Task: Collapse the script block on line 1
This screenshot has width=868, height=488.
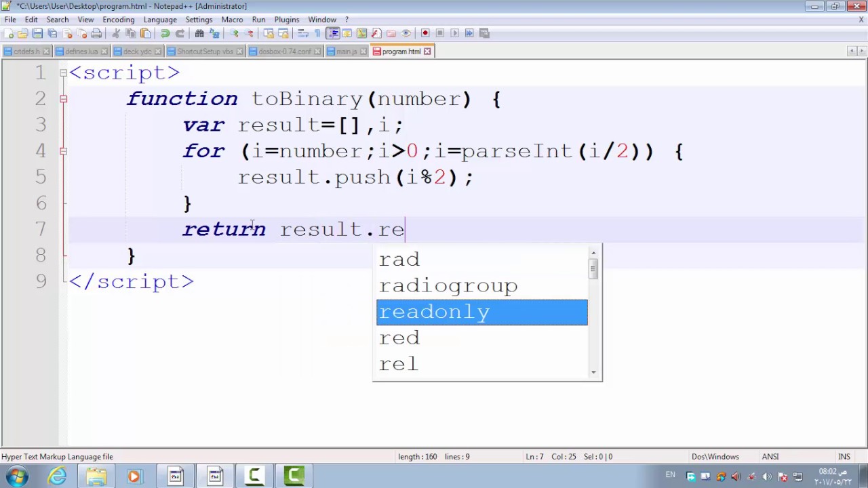Action: [x=63, y=73]
